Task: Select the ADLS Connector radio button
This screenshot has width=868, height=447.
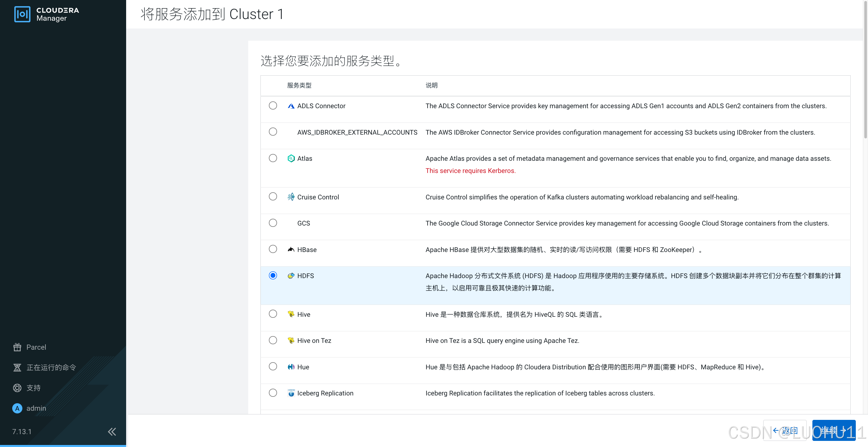Action: click(x=273, y=105)
